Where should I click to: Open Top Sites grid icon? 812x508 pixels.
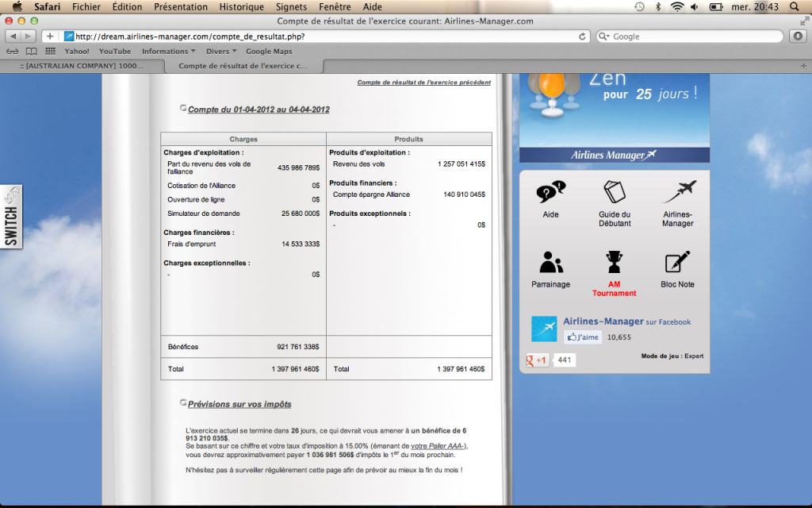point(50,52)
